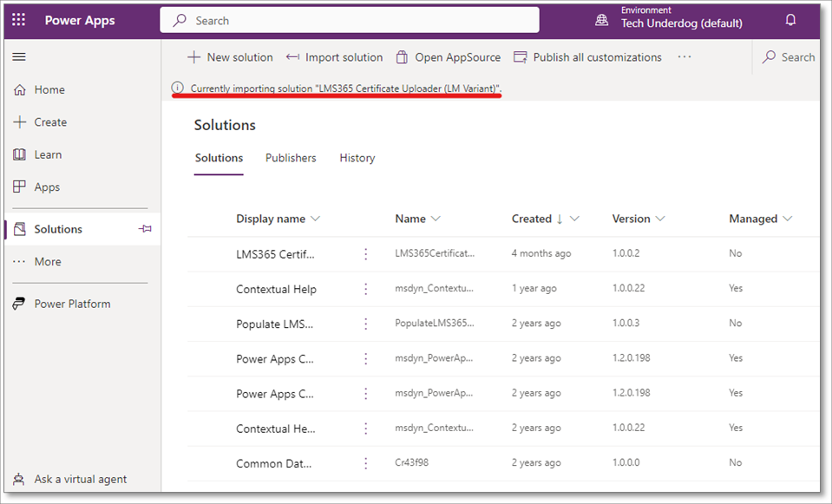Click Import solution in the command bar
Image resolution: width=832 pixels, height=504 pixels.
[x=334, y=57]
